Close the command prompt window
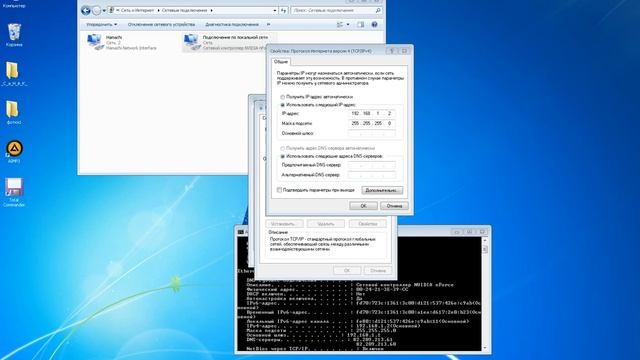The width and height of the screenshot is (640, 360). pos(482,232)
